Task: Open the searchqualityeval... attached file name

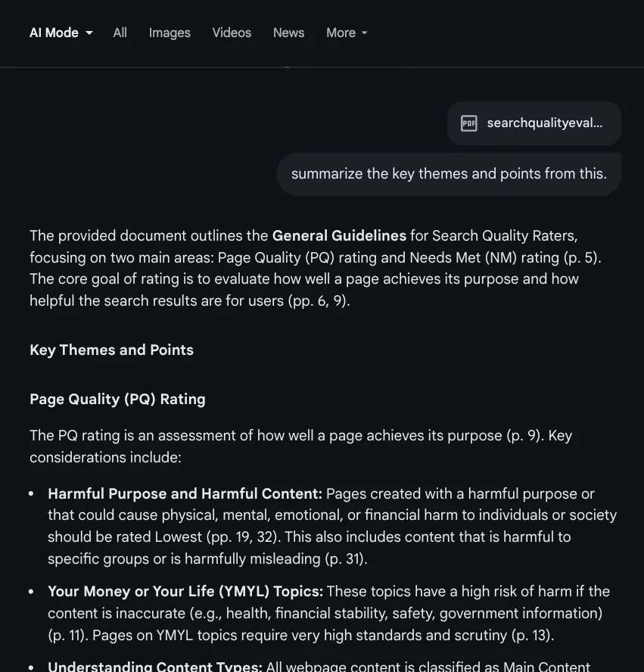Action: point(545,123)
